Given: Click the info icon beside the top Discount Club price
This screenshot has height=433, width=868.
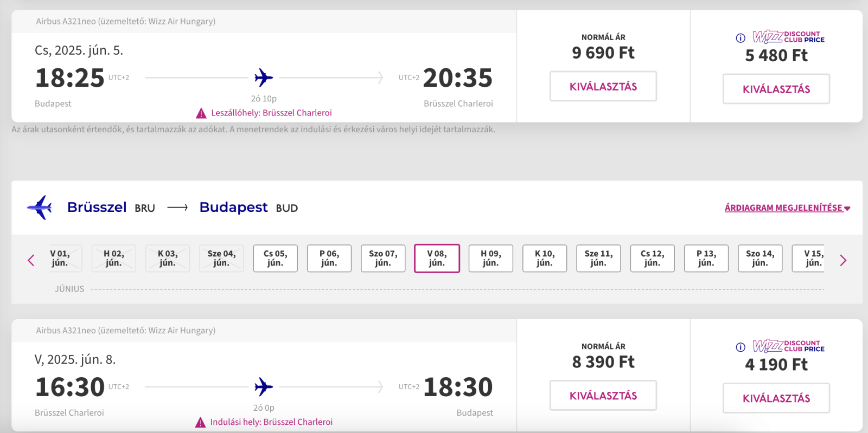Looking at the screenshot, I should coord(741,38).
